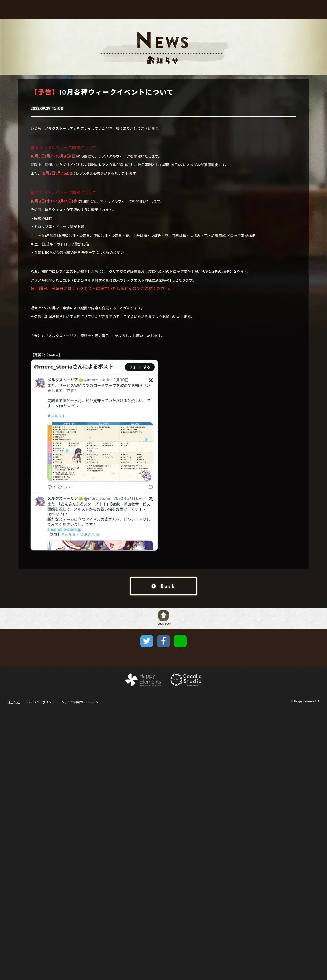Like the first post via heart icon
Screen dimensions: 327x980
(x=59, y=487)
